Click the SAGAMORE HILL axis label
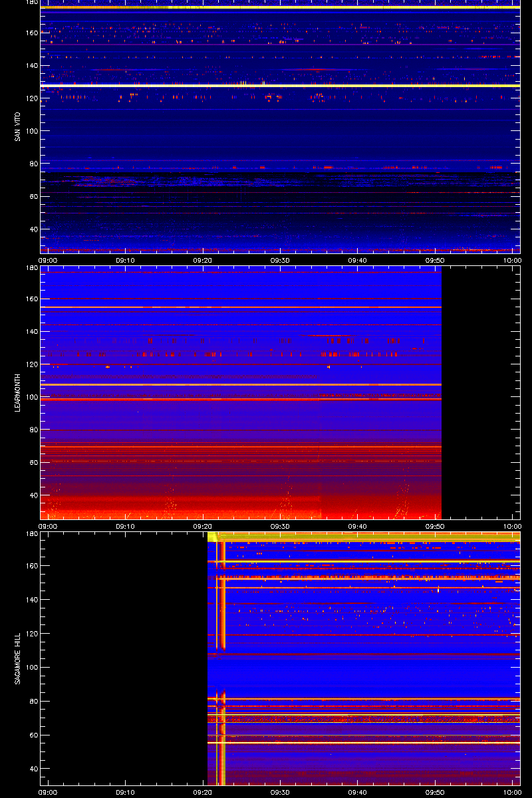This screenshot has width=532, height=798. pyautogui.click(x=18, y=658)
